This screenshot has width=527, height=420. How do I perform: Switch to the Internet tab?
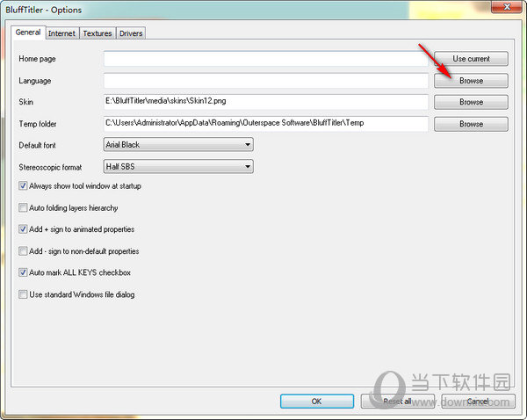[x=61, y=33]
